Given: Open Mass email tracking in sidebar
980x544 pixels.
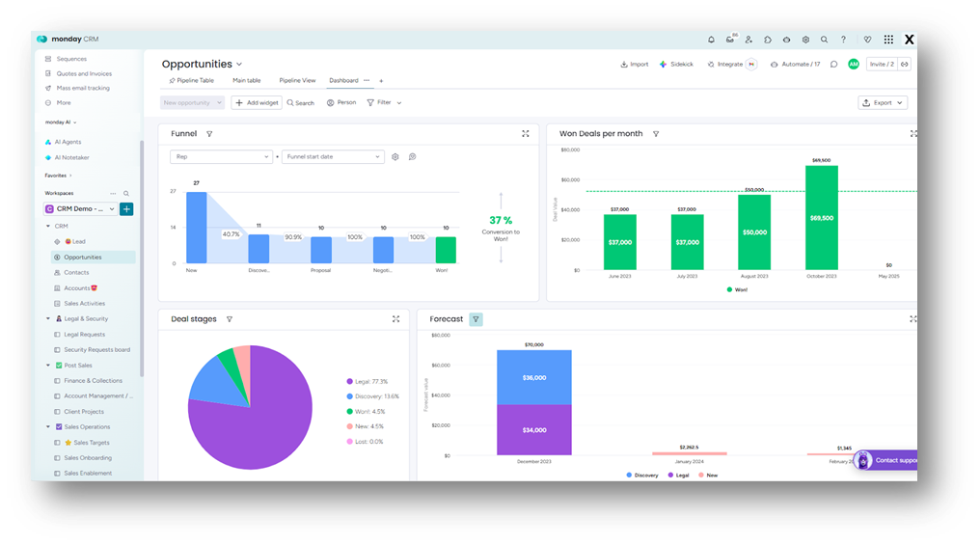Looking at the screenshot, I should 83,88.
